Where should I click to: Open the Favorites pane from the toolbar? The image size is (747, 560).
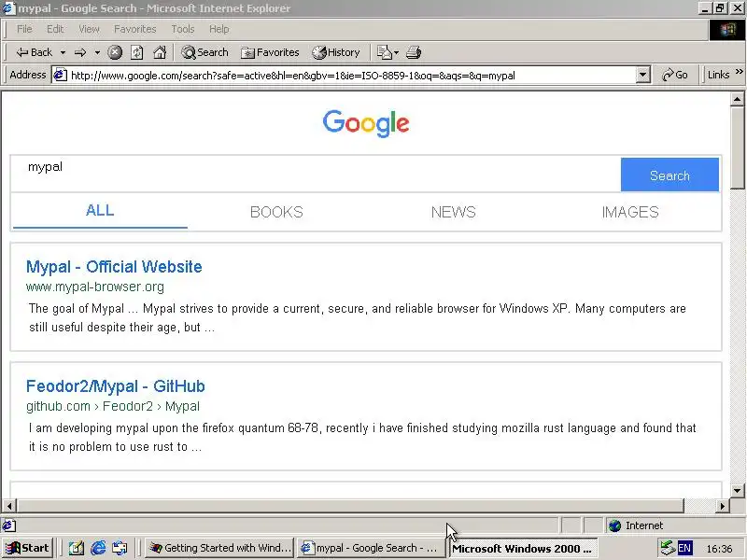pyautogui.click(x=270, y=52)
